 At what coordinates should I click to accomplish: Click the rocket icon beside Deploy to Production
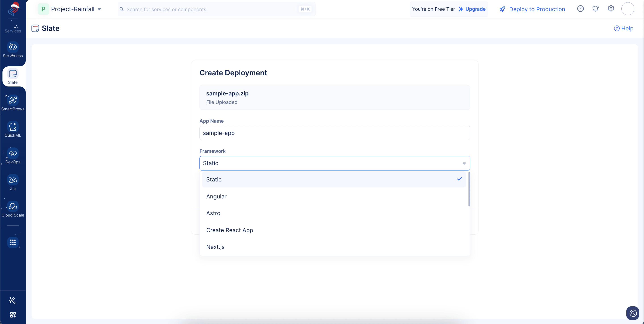pos(502,9)
